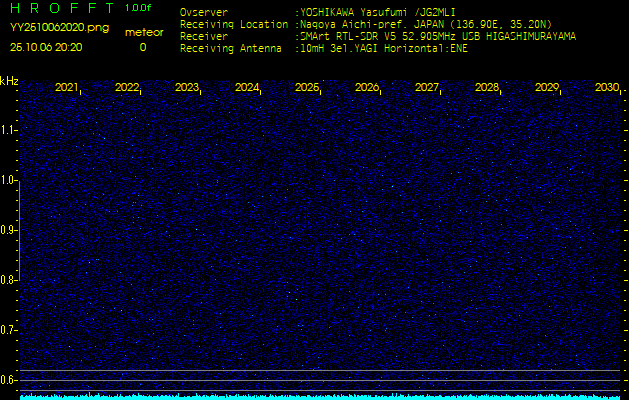Click the meteor label
This screenshot has width=629, height=400.
click(143, 32)
